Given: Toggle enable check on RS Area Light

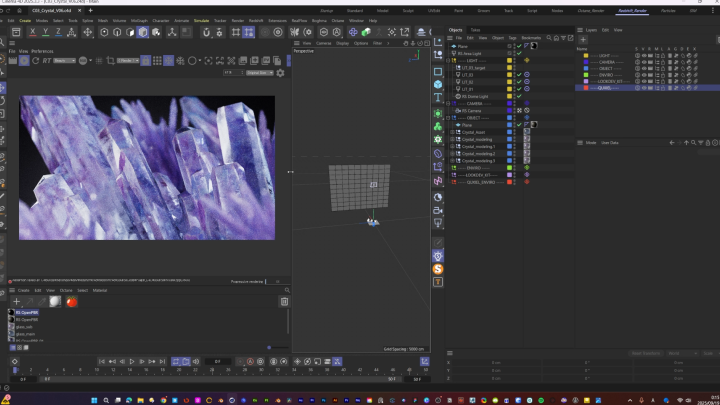Looking at the screenshot, I should (x=519, y=53).
